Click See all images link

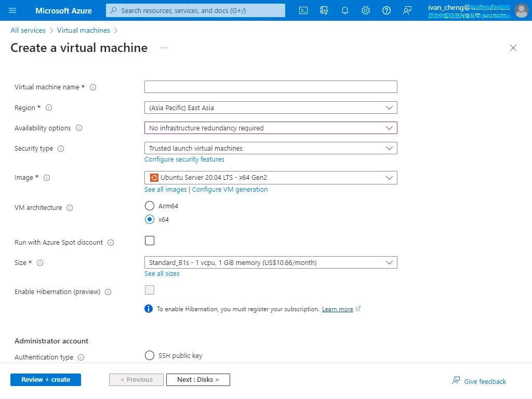pos(166,189)
